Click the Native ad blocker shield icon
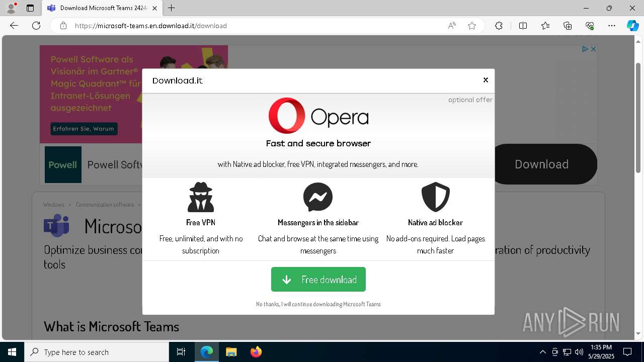The width and height of the screenshot is (644, 362). point(435,197)
